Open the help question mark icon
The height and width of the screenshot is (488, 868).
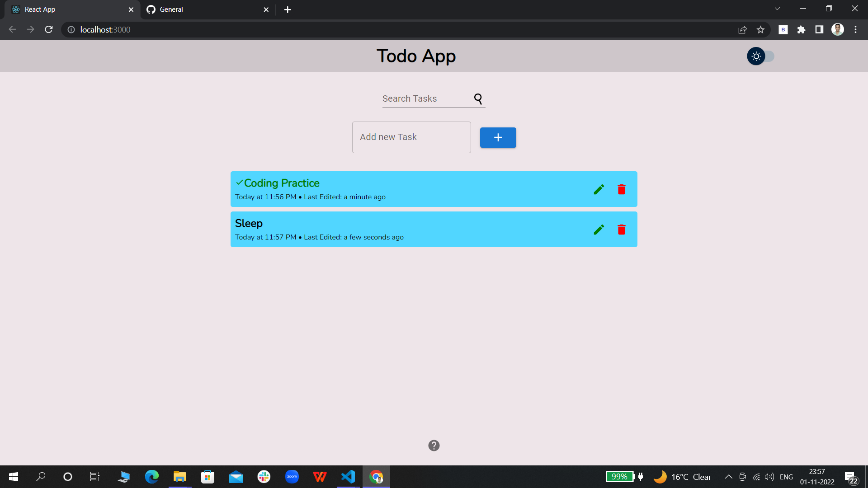click(x=434, y=446)
